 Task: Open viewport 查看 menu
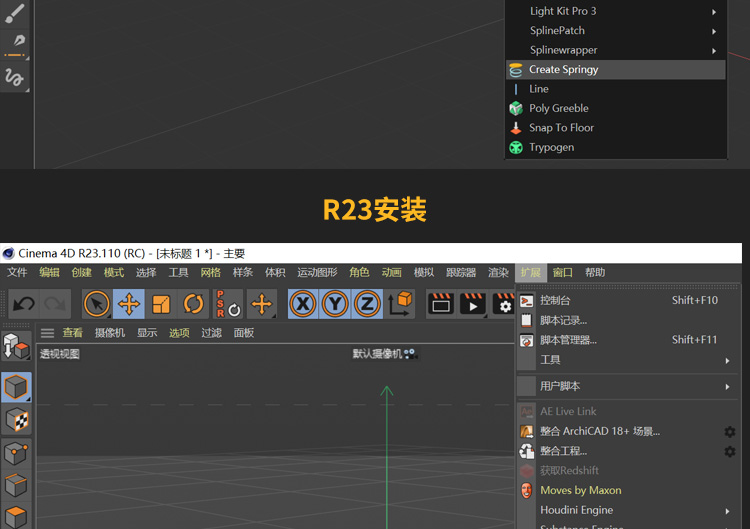point(73,333)
